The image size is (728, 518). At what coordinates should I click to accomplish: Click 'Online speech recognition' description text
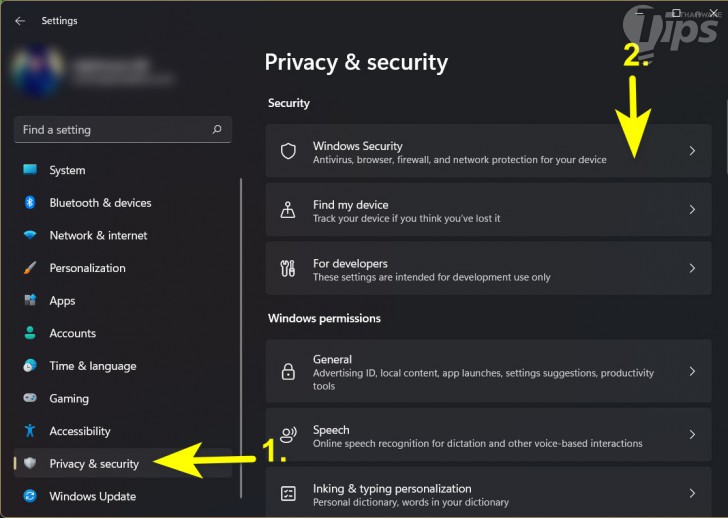click(477, 443)
